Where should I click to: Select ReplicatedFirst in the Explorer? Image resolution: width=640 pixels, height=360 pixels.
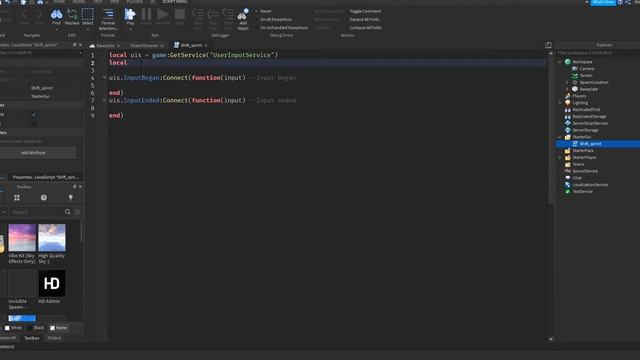(586, 110)
